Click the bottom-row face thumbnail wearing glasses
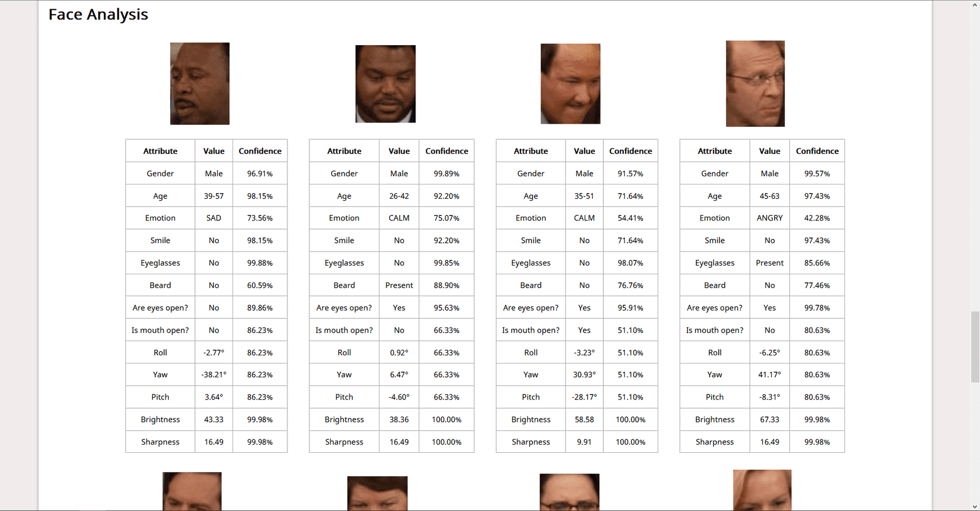This screenshot has width=980, height=511. 569,492
